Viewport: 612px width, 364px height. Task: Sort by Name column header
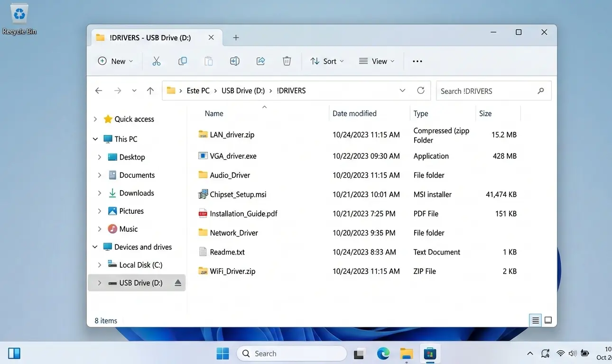[214, 113]
